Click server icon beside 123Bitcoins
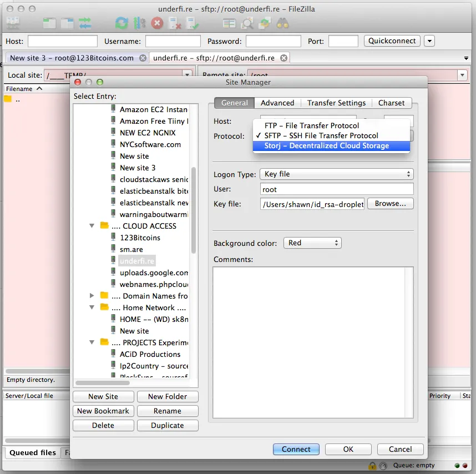 [113, 237]
